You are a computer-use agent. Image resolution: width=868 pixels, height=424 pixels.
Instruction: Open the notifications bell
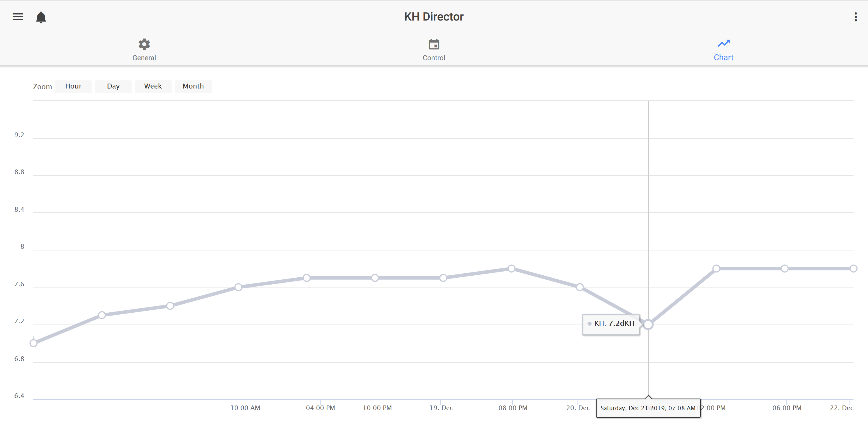point(41,17)
